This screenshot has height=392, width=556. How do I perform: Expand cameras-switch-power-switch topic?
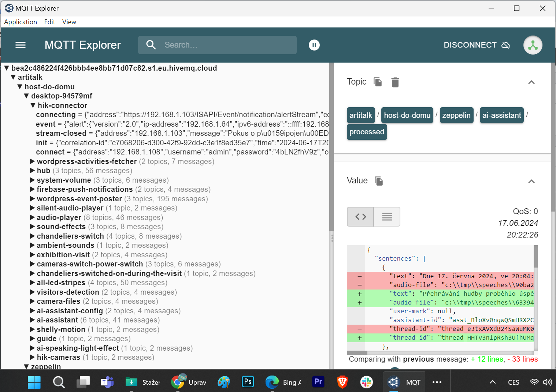(x=32, y=264)
